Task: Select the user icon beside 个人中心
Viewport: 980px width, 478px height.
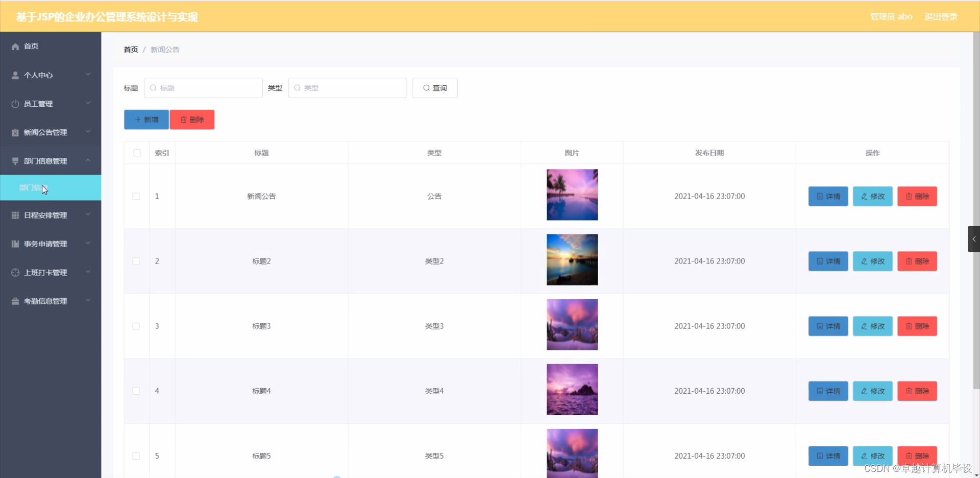Action: pos(14,75)
